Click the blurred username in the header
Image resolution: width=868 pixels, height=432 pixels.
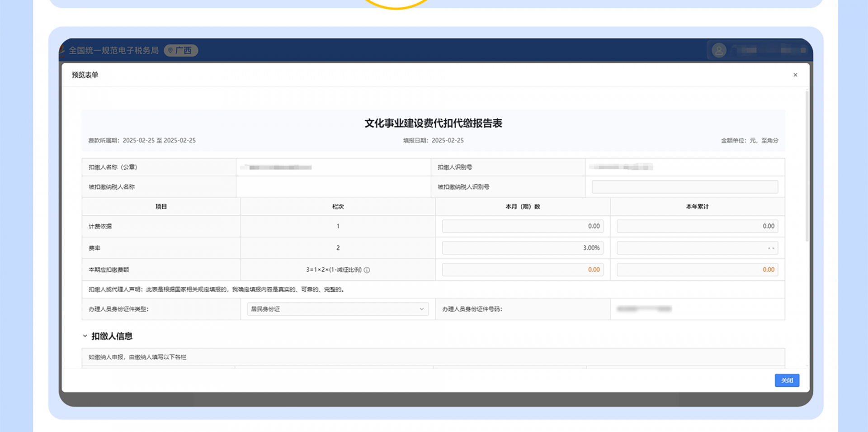pyautogui.click(x=769, y=50)
